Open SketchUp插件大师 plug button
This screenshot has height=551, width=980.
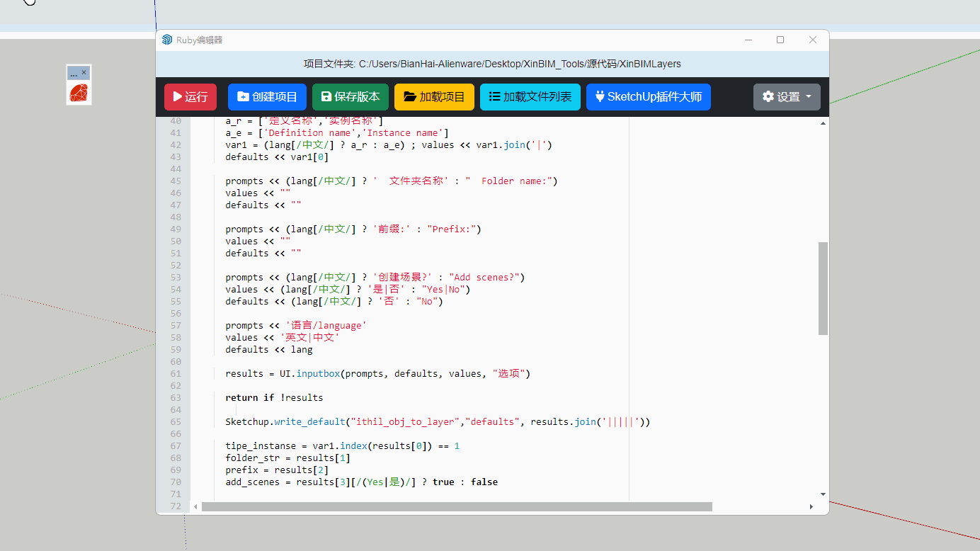[x=648, y=97]
